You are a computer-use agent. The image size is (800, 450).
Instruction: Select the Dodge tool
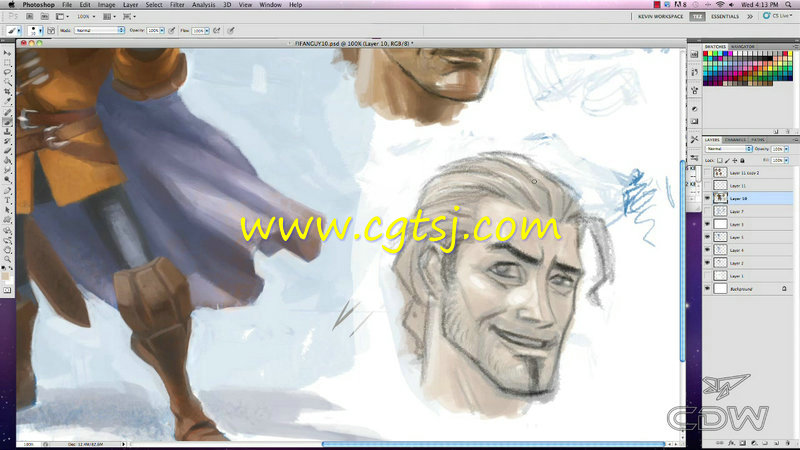pos(7,180)
